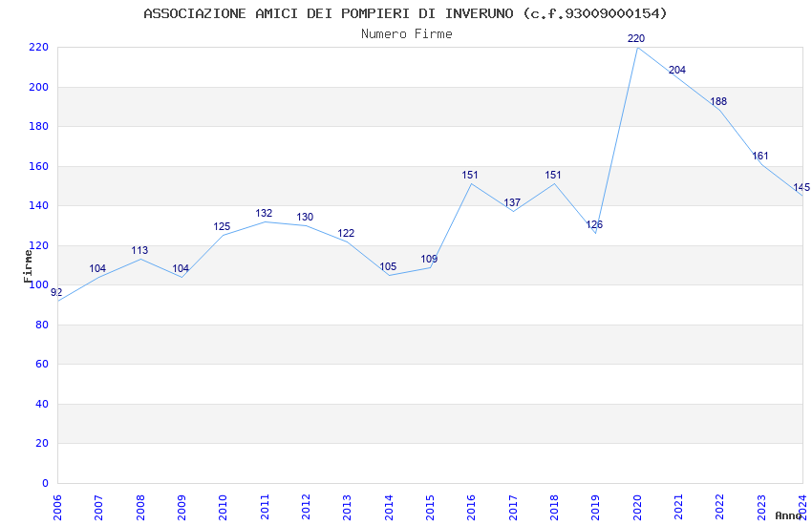Image resolution: width=812 pixels, height=525 pixels.
Task: Click the y-axis value 220
Action: point(39,47)
